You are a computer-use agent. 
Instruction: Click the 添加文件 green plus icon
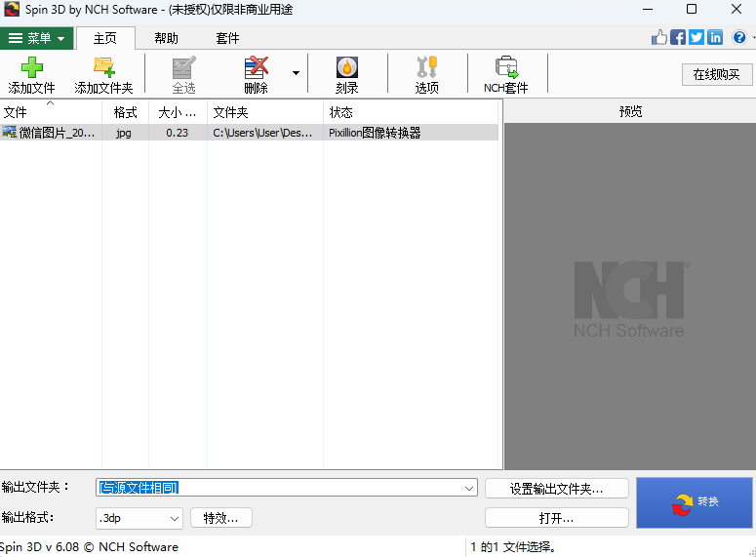tap(32, 67)
